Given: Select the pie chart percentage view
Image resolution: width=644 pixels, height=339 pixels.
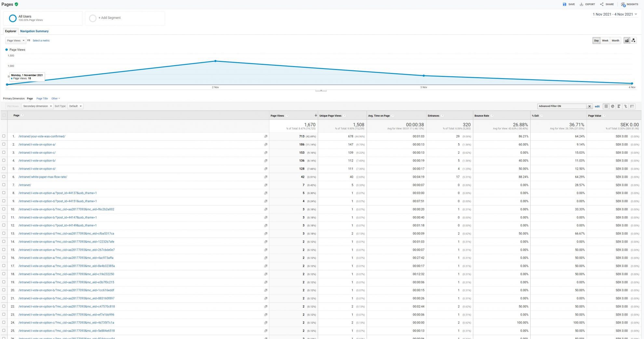Looking at the screenshot, I should coord(612,106).
